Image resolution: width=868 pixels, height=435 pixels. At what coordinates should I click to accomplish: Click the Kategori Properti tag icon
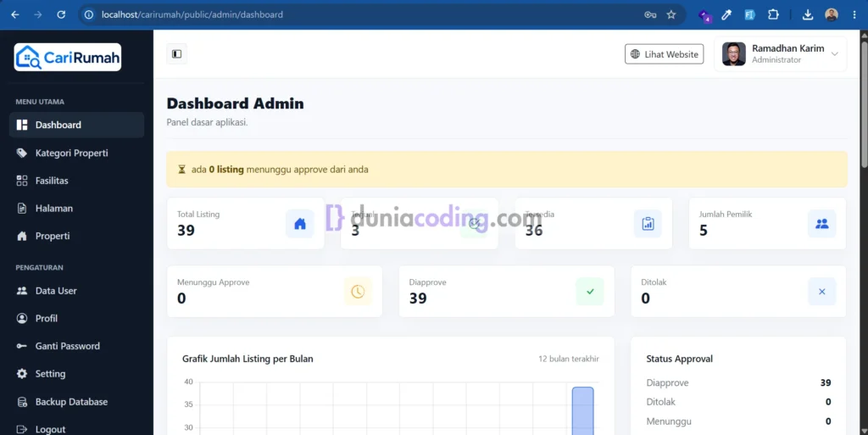[21, 153]
